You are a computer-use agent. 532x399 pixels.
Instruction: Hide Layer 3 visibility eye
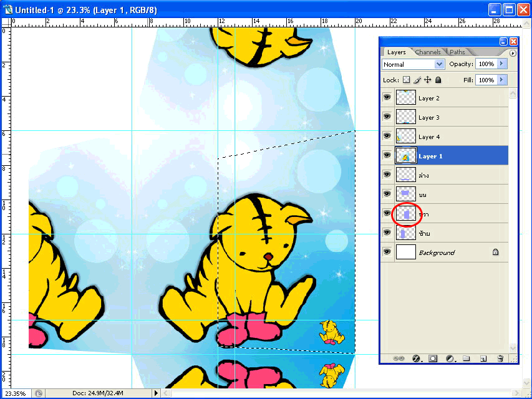387,117
